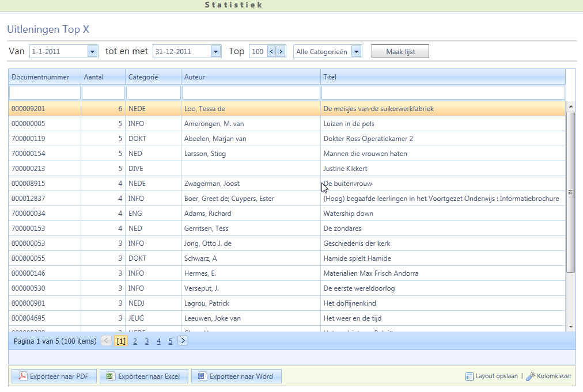Select the 'Justine Kikkert' row
Viewport: 583px width, 392px height.
coord(287,168)
